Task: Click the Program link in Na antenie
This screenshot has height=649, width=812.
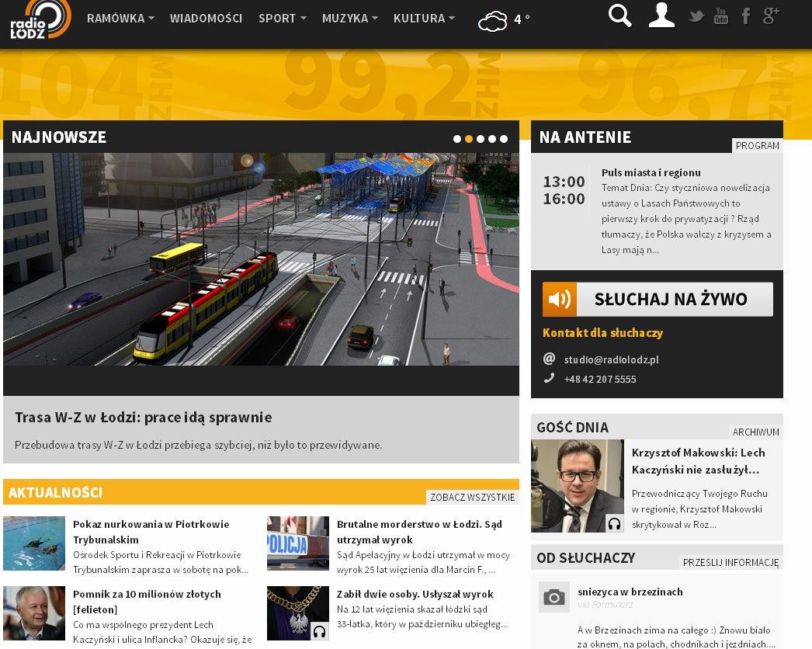Action: pos(757,146)
